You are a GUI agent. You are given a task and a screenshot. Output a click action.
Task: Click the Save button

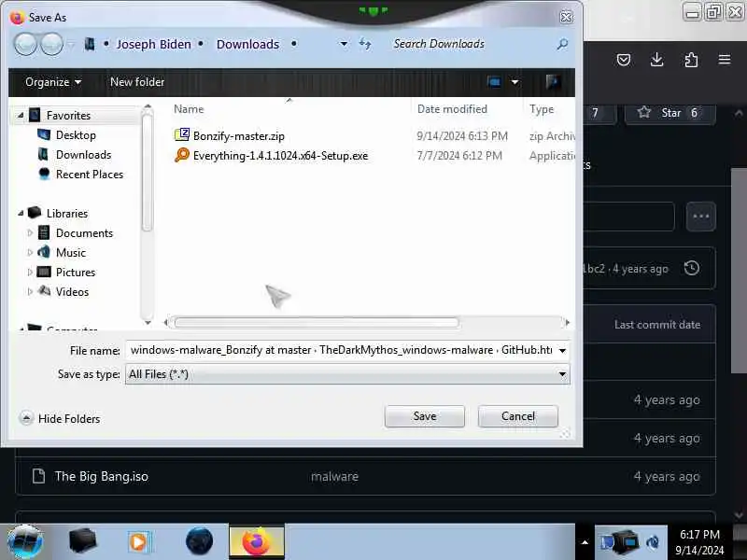pyautogui.click(x=425, y=416)
